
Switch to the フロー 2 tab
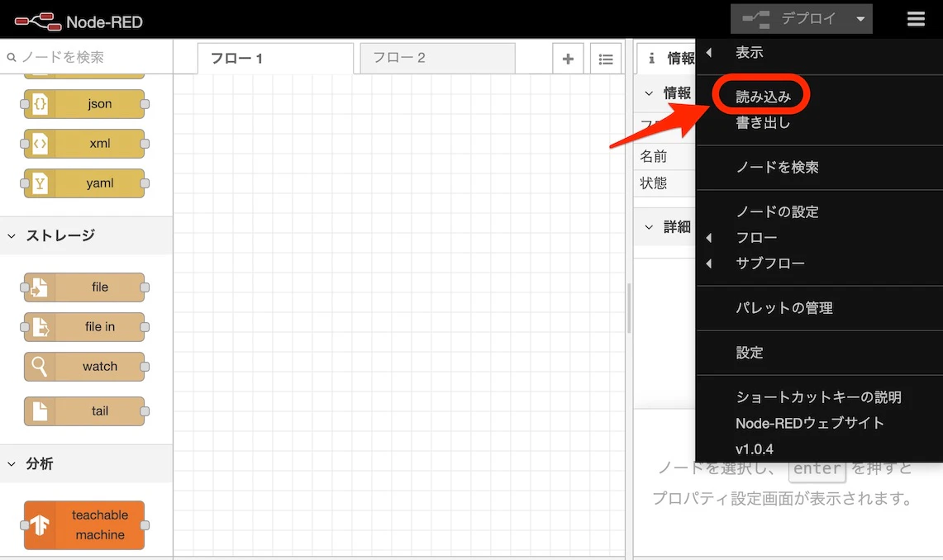438,59
